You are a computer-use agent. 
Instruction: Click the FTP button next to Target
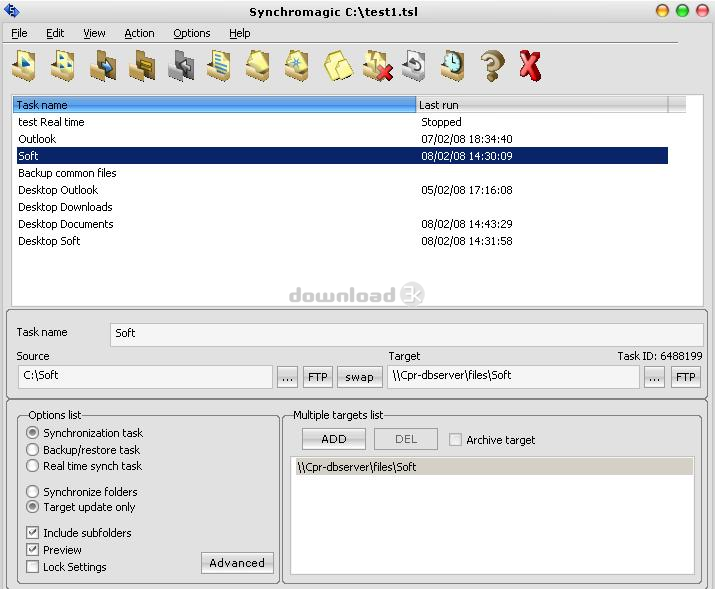[685, 377]
